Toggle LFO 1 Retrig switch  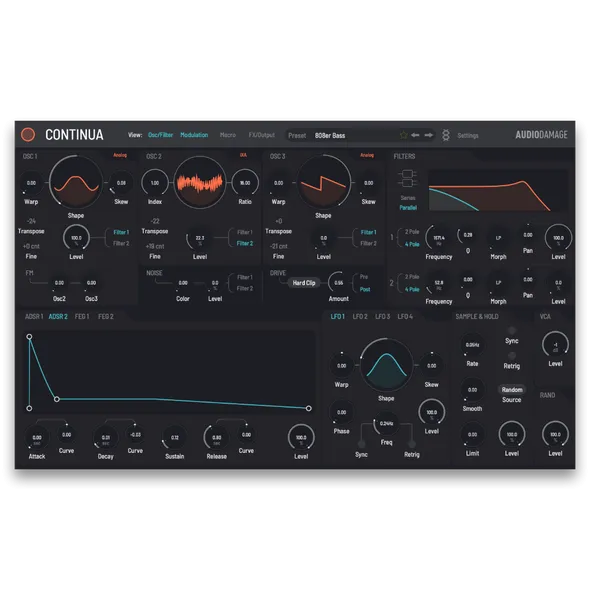(x=412, y=444)
